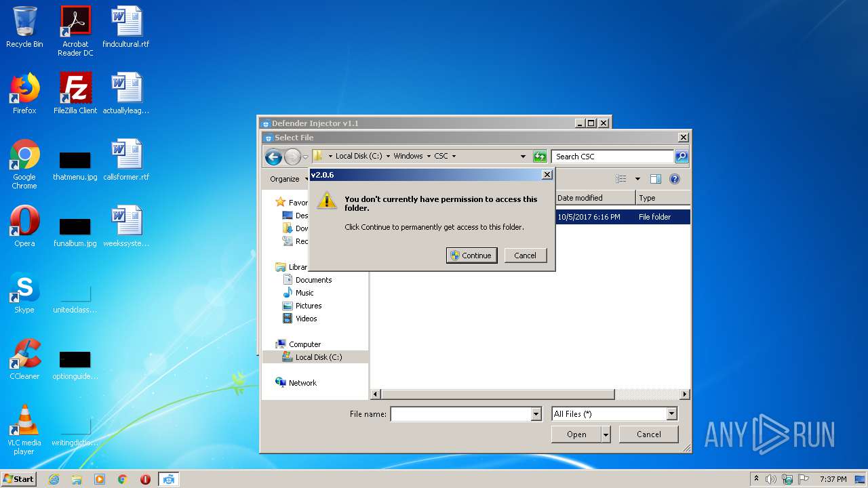This screenshot has height=488, width=868.
Task: Click Open in the Select File dialog
Action: click(x=576, y=434)
